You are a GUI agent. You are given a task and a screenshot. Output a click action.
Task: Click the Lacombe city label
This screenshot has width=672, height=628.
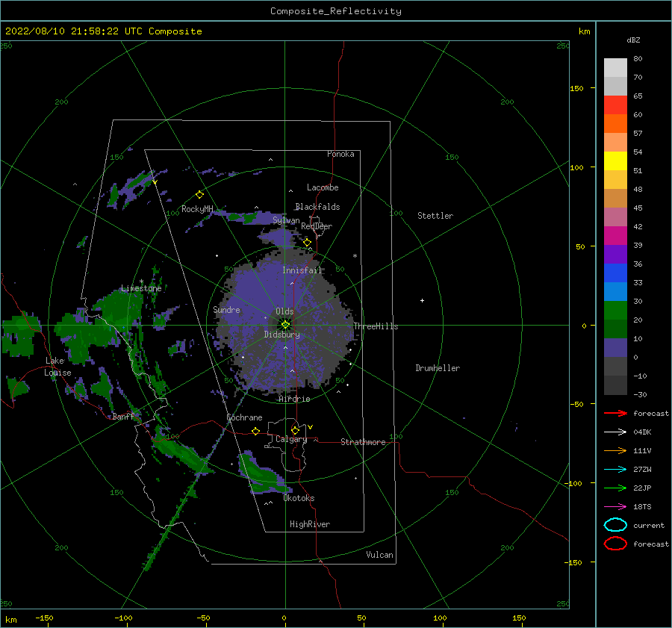(323, 187)
